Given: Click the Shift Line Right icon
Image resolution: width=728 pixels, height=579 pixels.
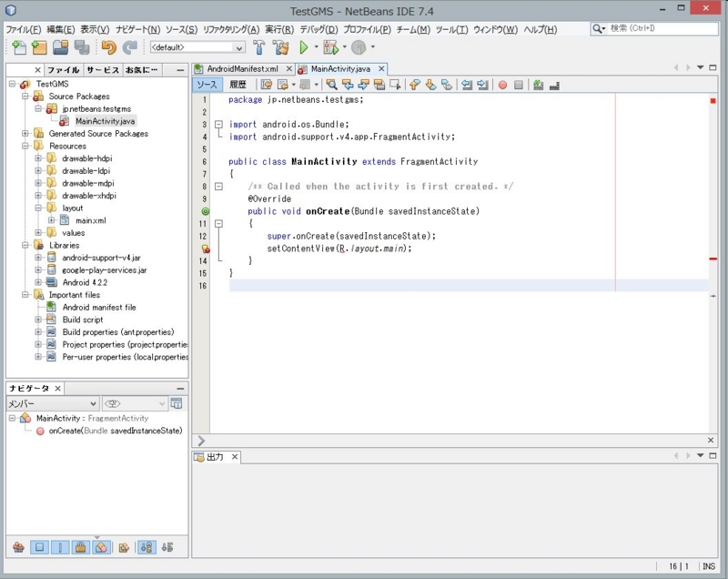Looking at the screenshot, I should (482, 85).
